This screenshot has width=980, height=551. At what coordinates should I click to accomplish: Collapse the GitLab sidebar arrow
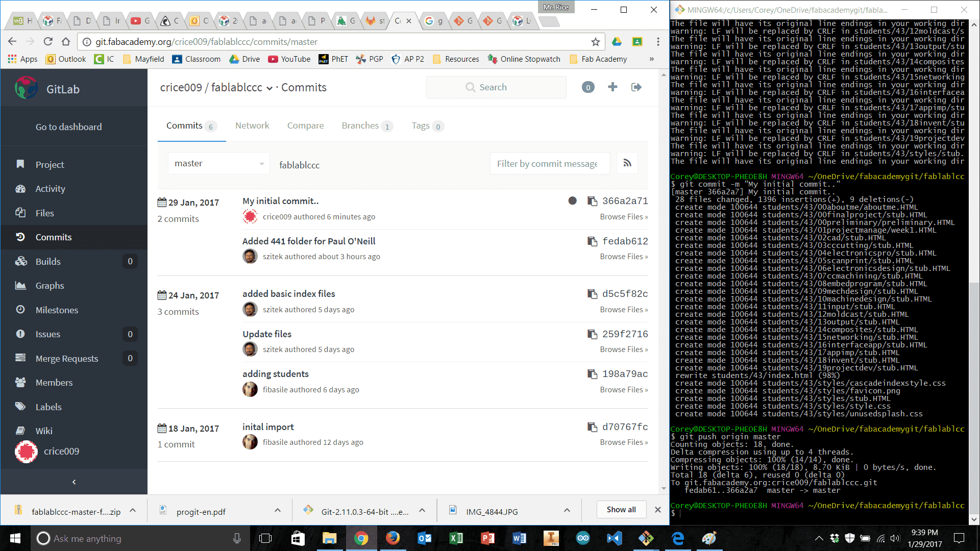point(74,482)
